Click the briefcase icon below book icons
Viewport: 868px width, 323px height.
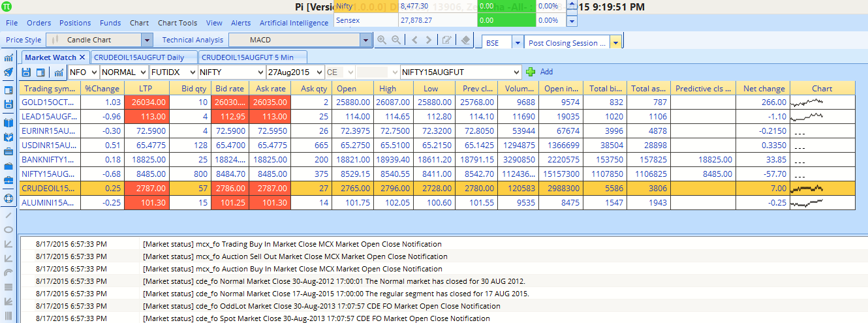(8, 151)
